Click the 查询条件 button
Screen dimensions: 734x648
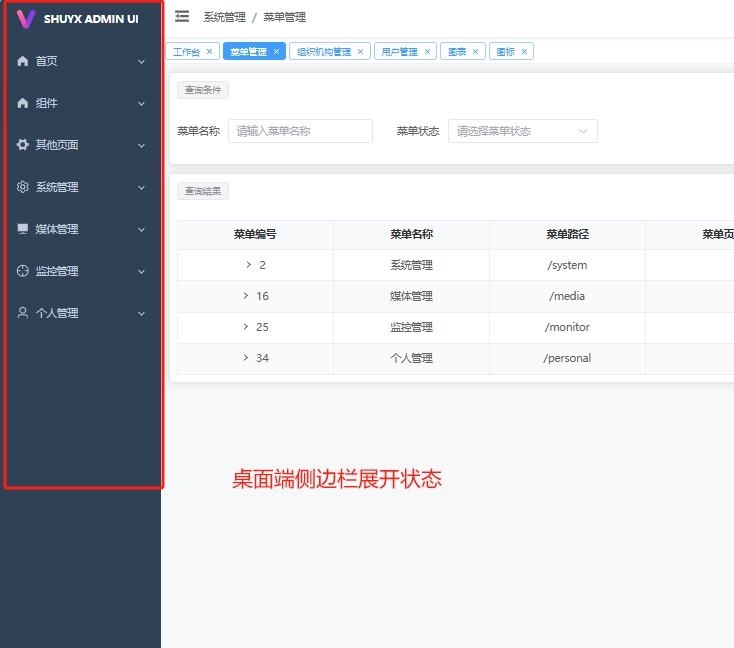(203, 90)
